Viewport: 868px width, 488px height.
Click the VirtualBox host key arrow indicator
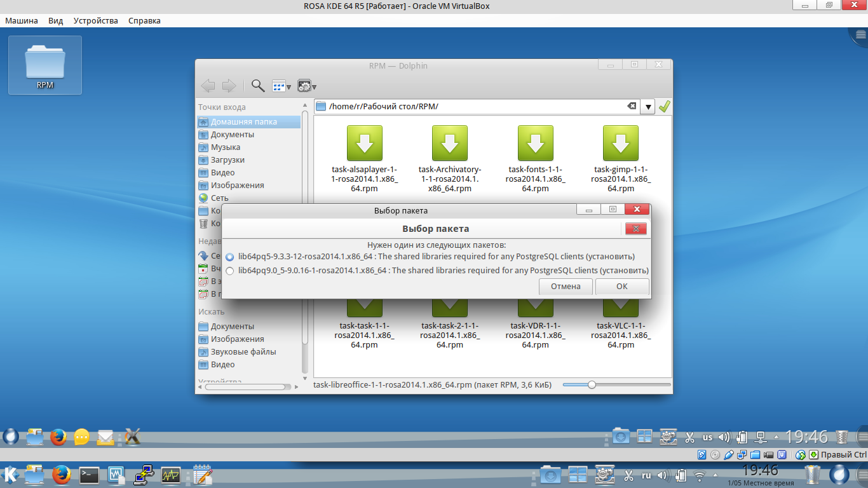point(813,454)
